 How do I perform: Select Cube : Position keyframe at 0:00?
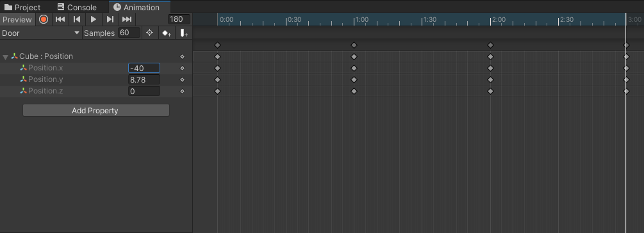coord(218,56)
